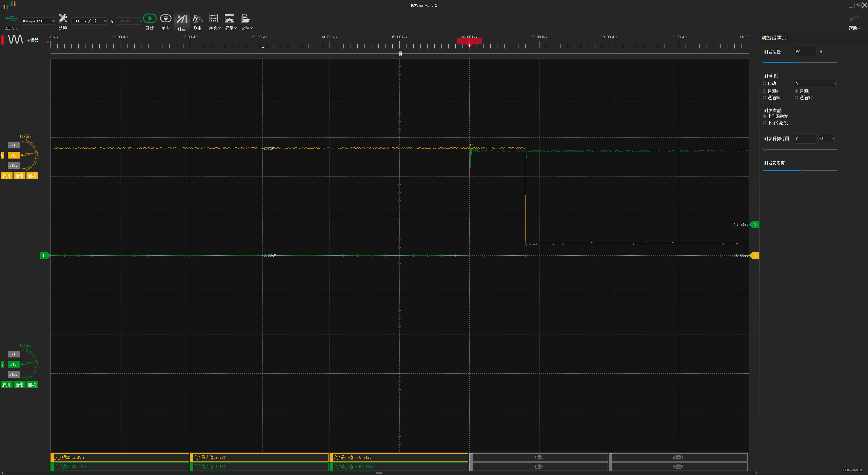Click channel 1 直流 coupling button
Screen dimensions: 868x475
tap(19, 385)
